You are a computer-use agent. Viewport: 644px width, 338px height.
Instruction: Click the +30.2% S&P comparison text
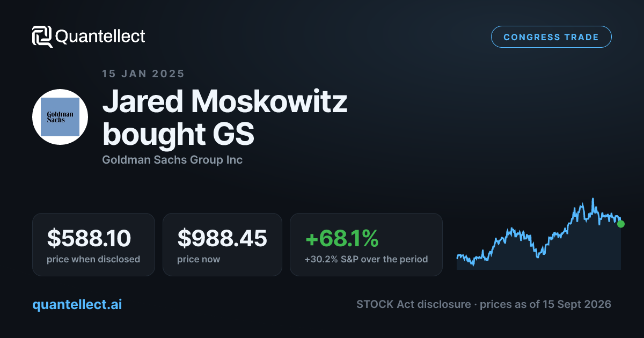click(x=366, y=259)
